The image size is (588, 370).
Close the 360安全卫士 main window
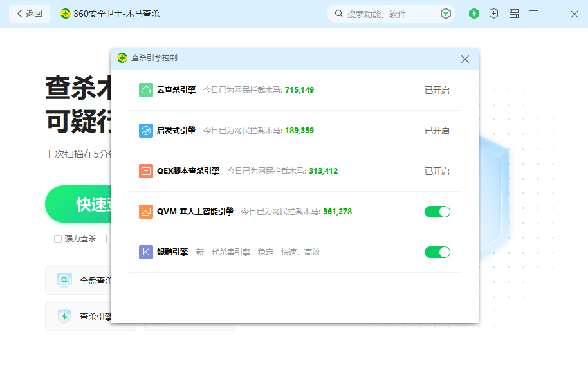574,14
